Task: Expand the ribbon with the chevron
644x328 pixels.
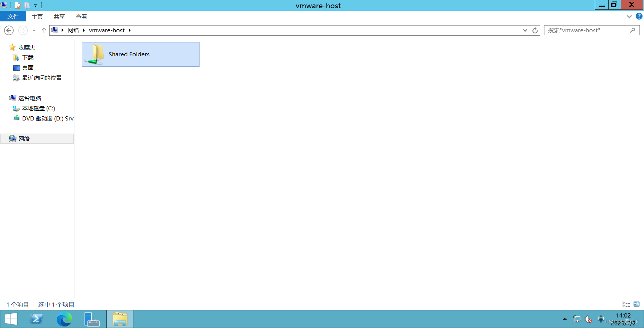Action: pyautogui.click(x=629, y=17)
